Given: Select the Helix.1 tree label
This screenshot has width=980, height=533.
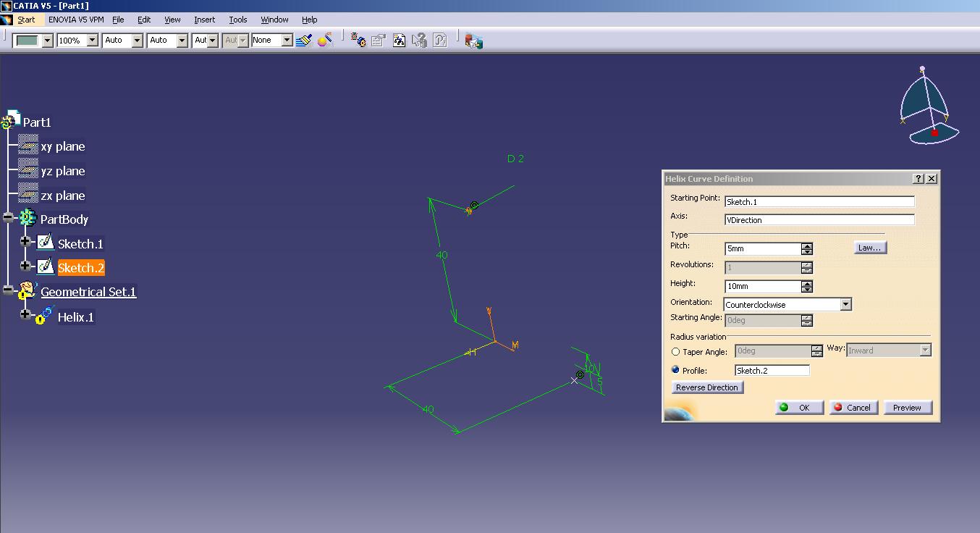Looking at the screenshot, I should (x=76, y=316).
